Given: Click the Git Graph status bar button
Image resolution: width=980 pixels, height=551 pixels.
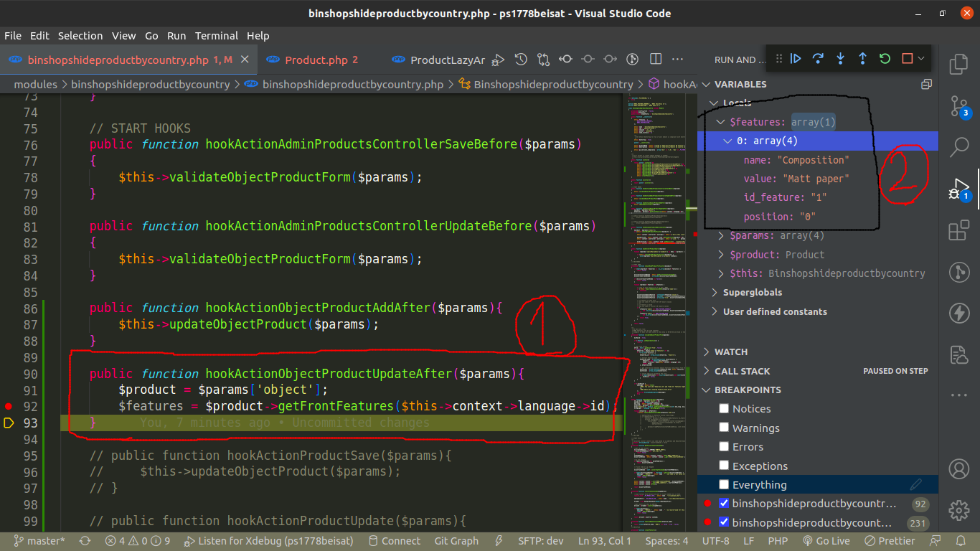Looking at the screenshot, I should (x=456, y=541).
